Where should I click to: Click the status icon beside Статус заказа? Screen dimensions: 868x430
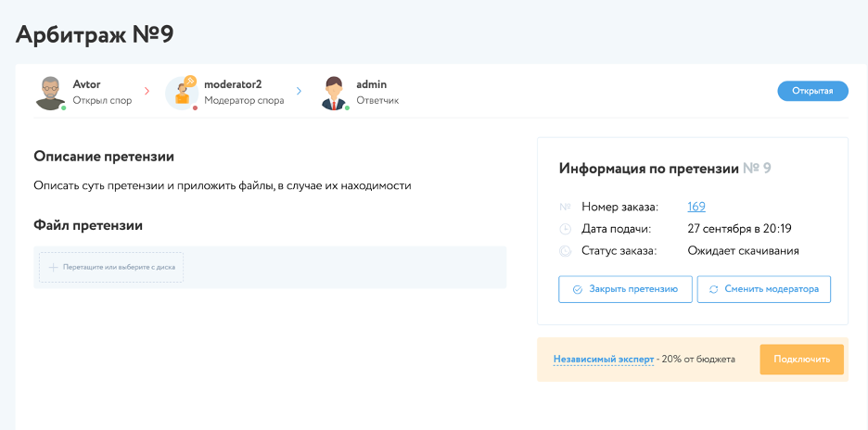(x=566, y=251)
